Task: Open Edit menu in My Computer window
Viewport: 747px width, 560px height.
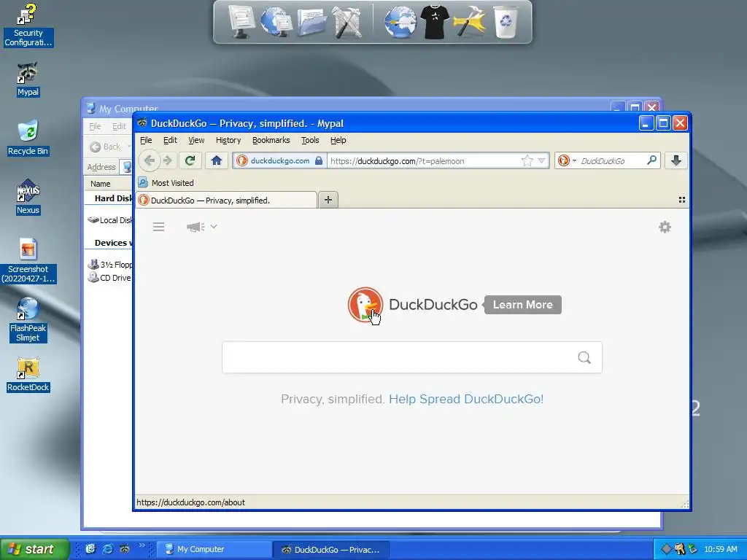Action: (119, 126)
